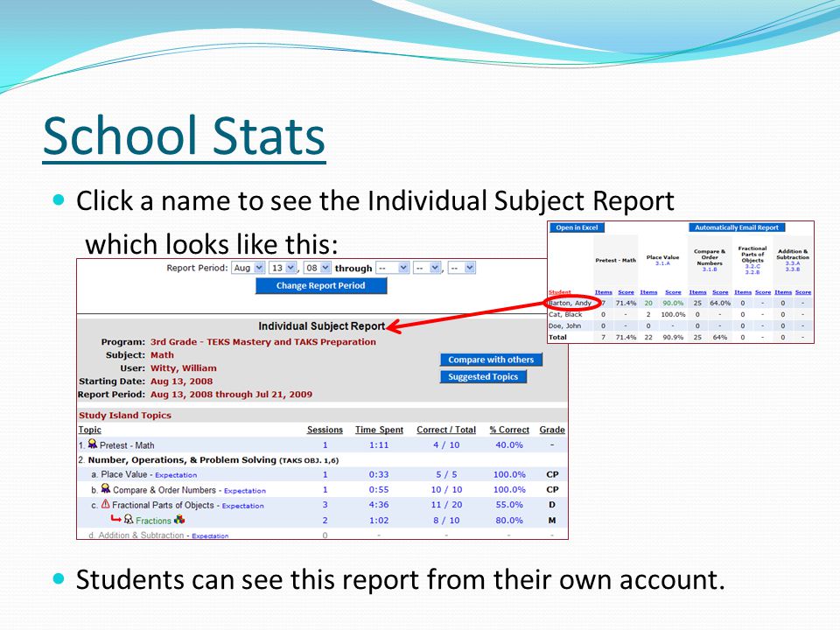Sort by Score under Compare & Order Numbers
Screen dimensions: 840x630
coord(720,292)
